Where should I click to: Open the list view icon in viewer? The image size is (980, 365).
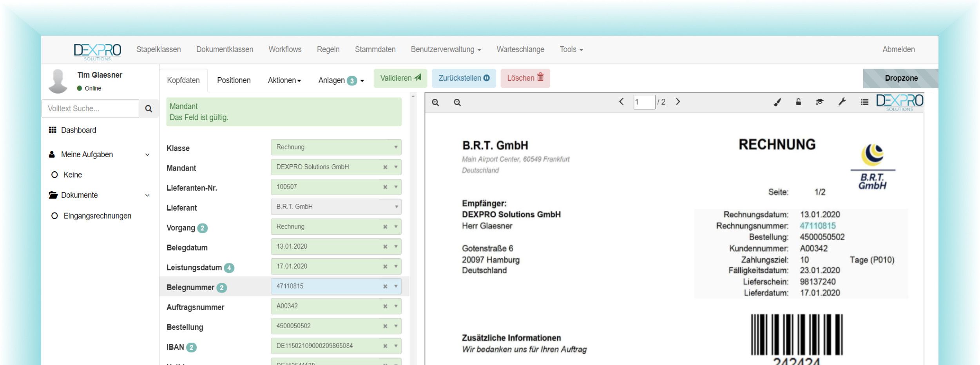(x=864, y=102)
